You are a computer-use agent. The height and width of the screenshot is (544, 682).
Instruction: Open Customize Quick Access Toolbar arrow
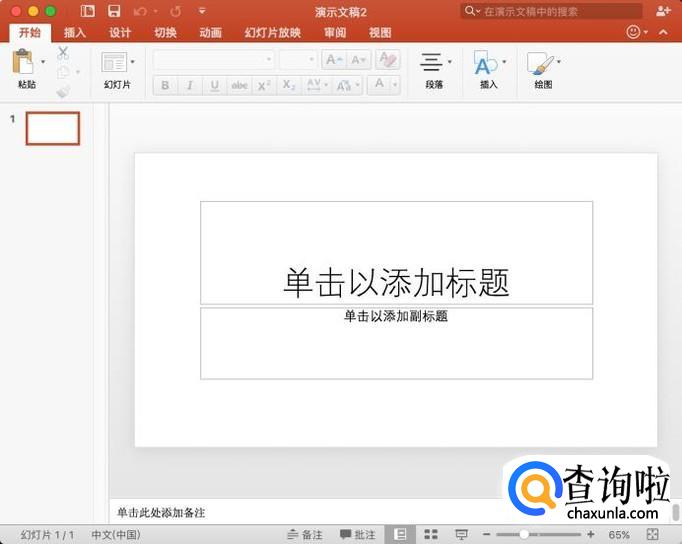tap(202, 11)
